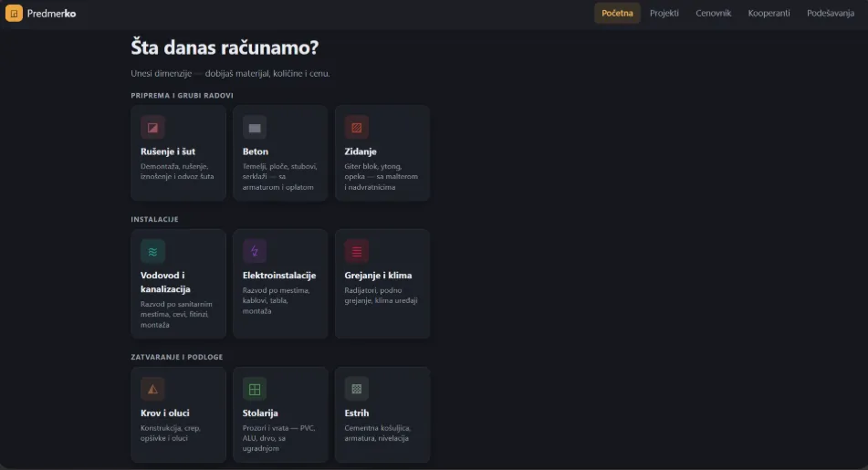Click the INSTALACIJE section label
The image size is (868, 470).
click(x=154, y=219)
